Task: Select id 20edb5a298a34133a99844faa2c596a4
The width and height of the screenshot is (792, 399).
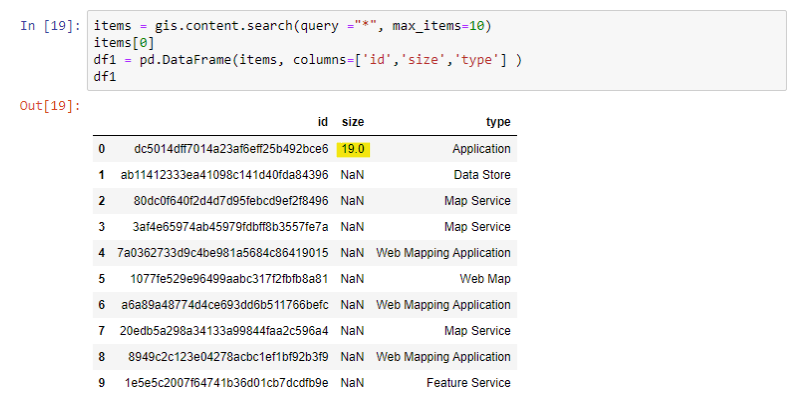Action: 224,331
